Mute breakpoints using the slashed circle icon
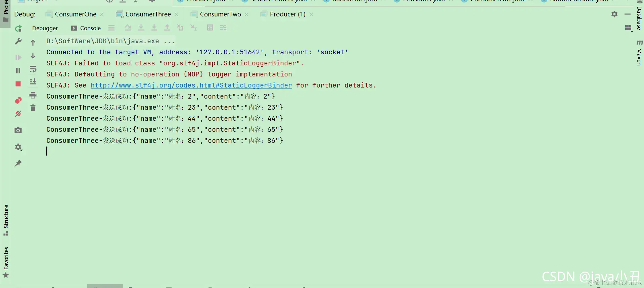Screen dimensions: 644x288 coord(18,114)
